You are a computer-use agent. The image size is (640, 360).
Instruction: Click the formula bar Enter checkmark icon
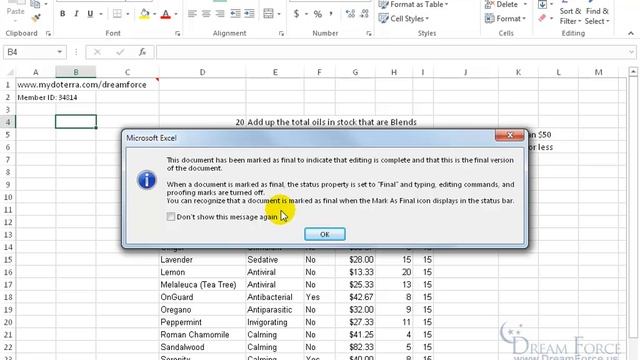[x=120, y=52]
